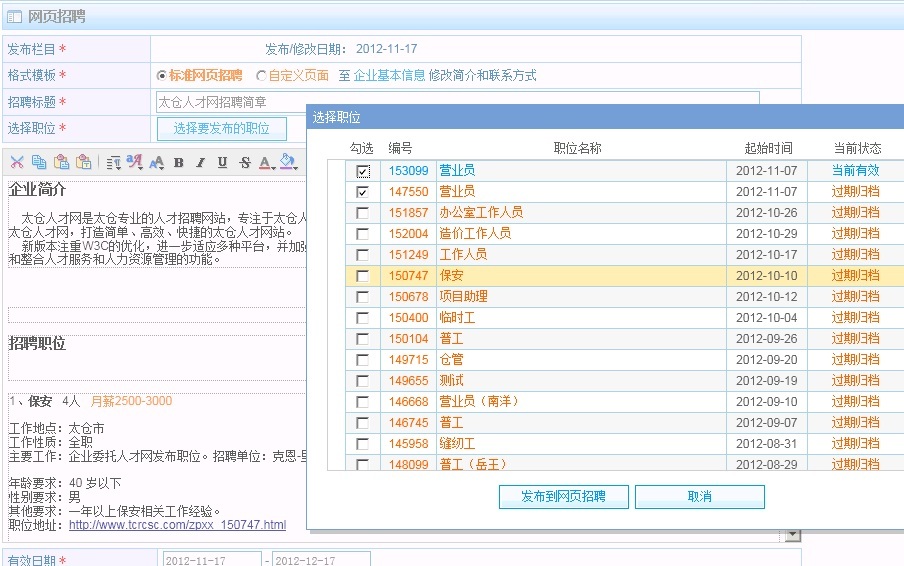Click the Copy icon in editor toolbar
904x566 pixels.
[x=39, y=162]
